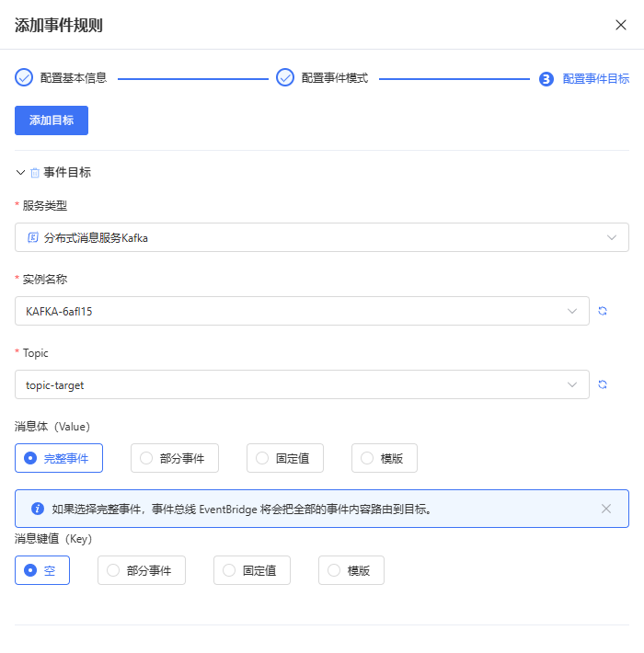Viewport: 644px width, 653px height.
Task: Collapse the 事件目标 section chevron
Action: coord(20,172)
